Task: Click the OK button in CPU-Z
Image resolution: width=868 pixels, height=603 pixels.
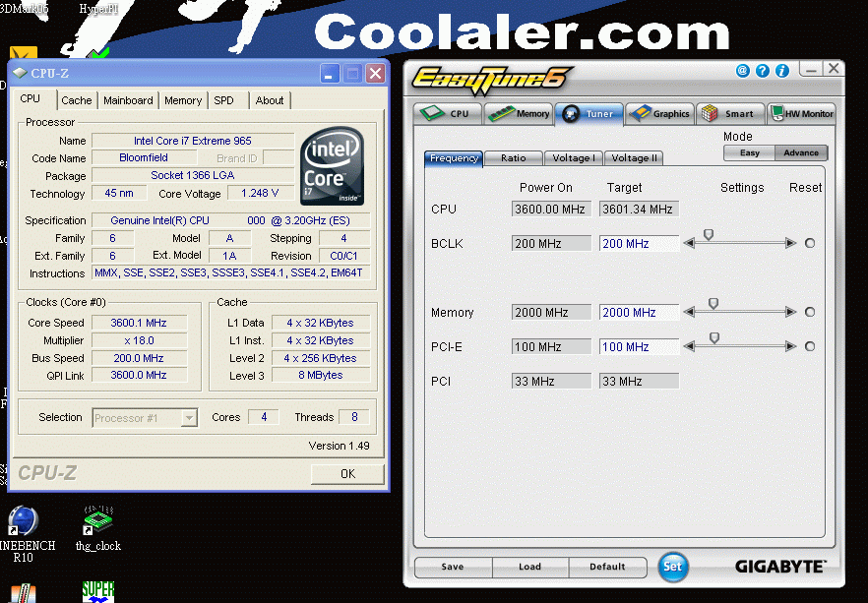Action: (347, 474)
